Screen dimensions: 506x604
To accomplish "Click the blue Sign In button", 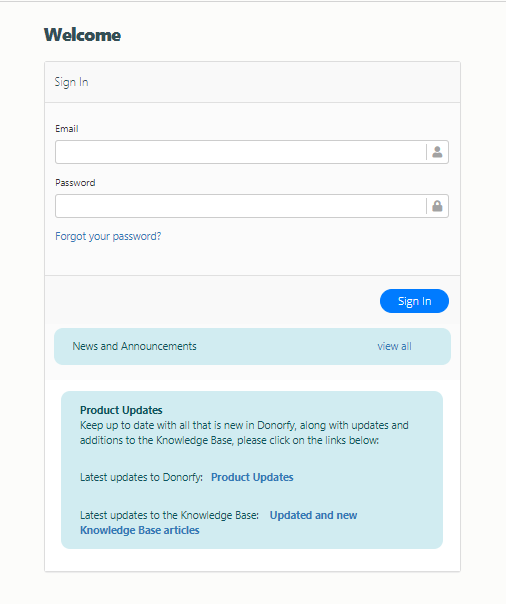I will click(x=414, y=301).
